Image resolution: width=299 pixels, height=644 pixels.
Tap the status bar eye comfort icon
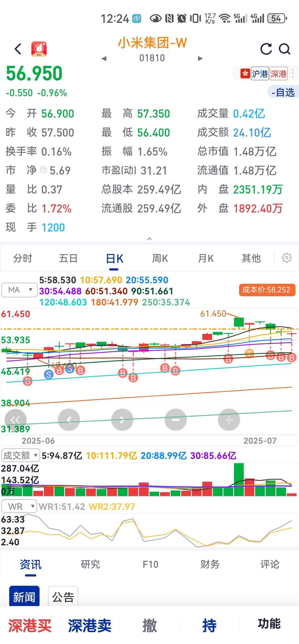pyautogui.click(x=155, y=18)
